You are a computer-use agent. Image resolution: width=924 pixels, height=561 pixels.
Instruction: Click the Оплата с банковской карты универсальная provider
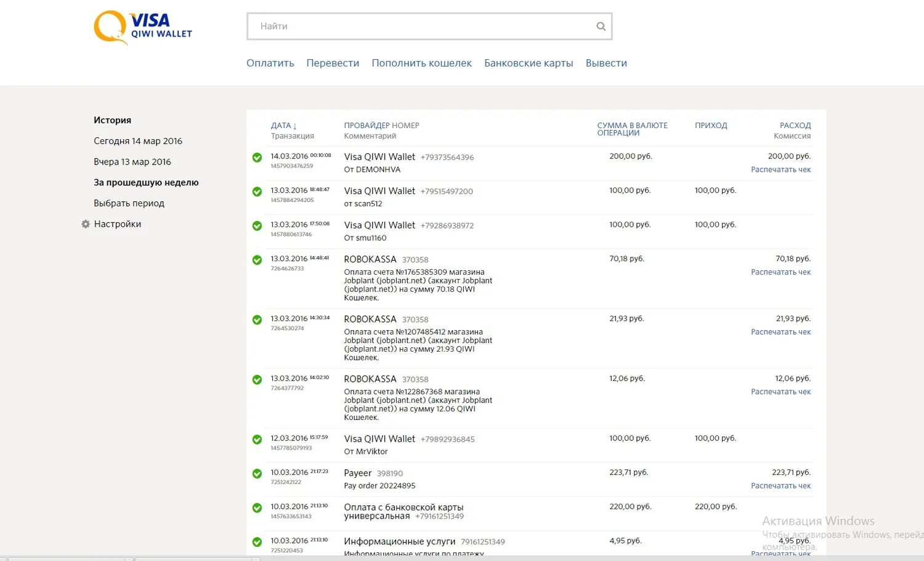(x=403, y=512)
